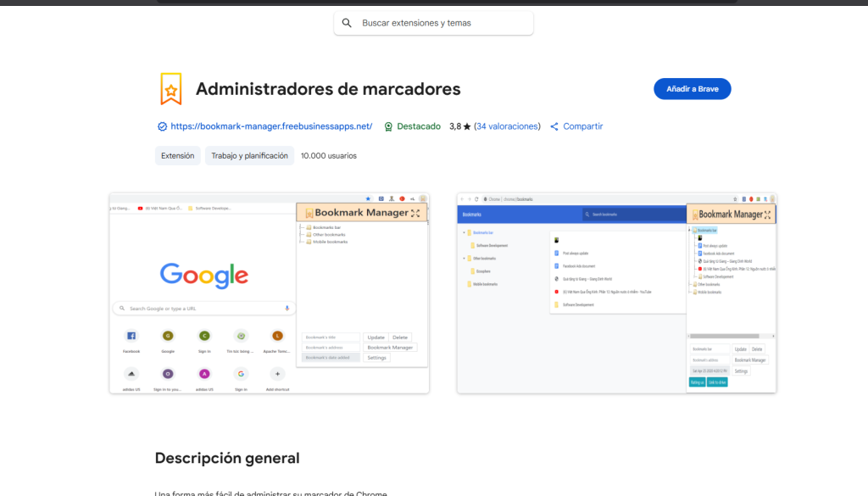
Task: Select the "Extensión" category chip
Action: pos(178,156)
